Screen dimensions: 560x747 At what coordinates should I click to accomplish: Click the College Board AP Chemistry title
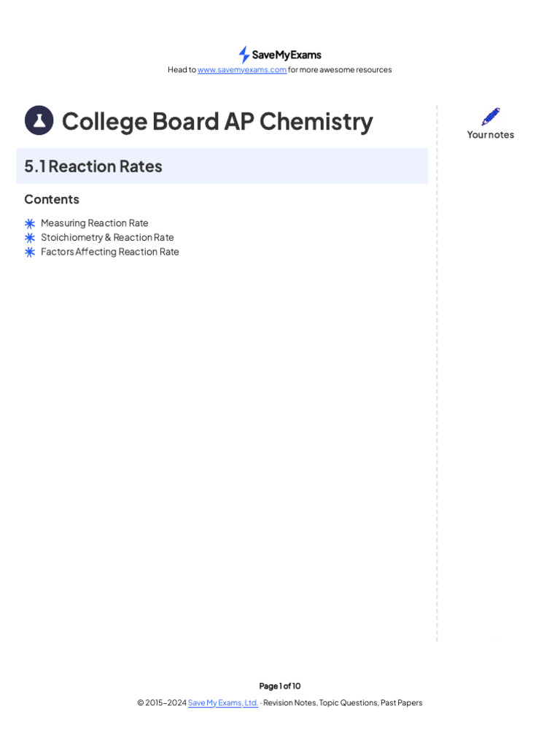(x=217, y=121)
